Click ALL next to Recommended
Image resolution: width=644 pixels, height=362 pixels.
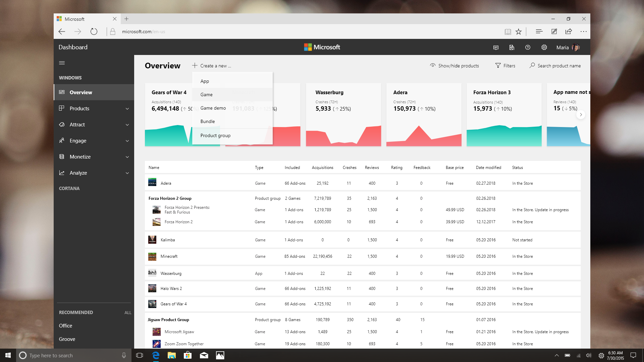[x=128, y=313]
